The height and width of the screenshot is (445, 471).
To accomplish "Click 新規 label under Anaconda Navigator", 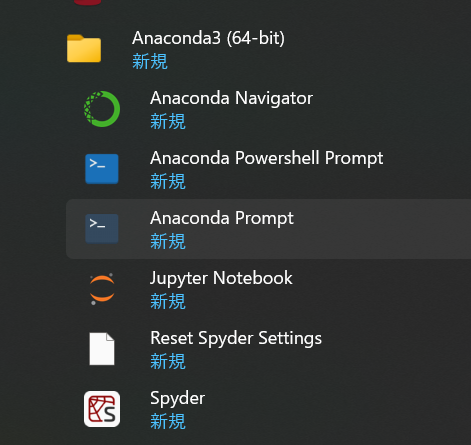I will pos(168,121).
